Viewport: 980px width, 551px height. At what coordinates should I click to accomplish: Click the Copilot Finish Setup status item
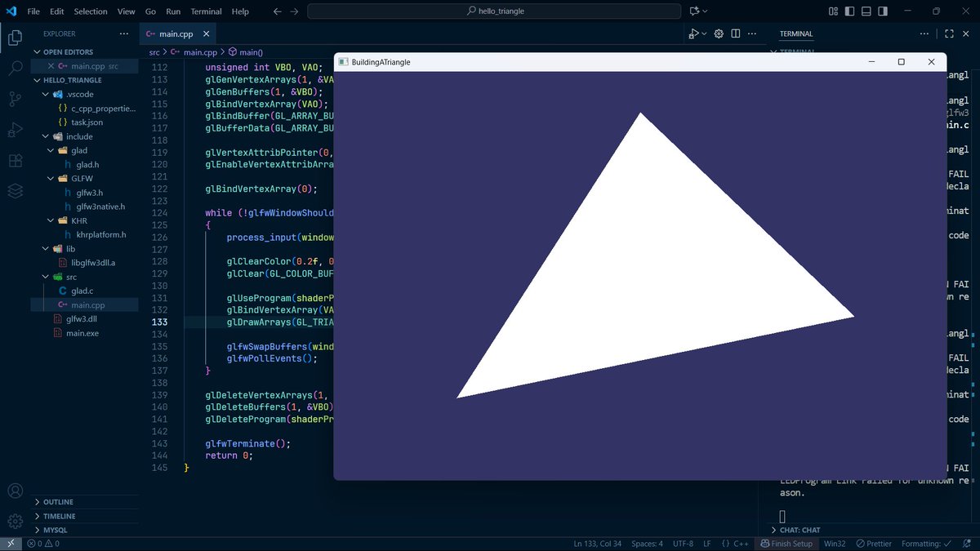coord(786,544)
